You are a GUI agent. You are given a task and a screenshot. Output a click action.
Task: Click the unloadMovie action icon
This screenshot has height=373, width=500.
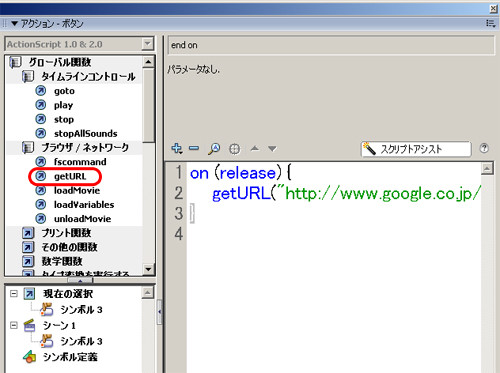point(41,219)
